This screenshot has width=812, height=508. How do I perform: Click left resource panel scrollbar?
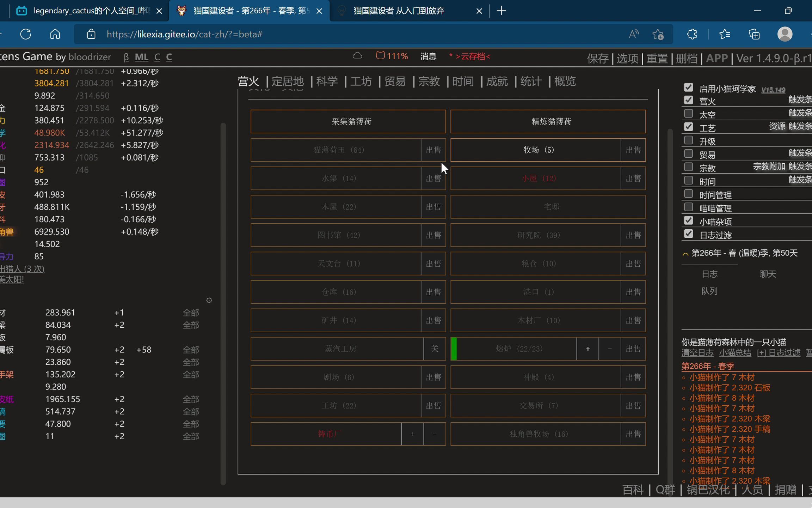[x=223, y=303]
